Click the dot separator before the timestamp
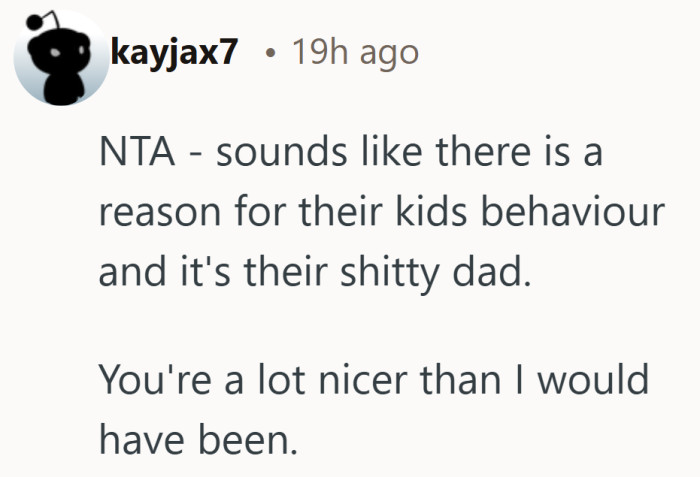 (x=269, y=53)
